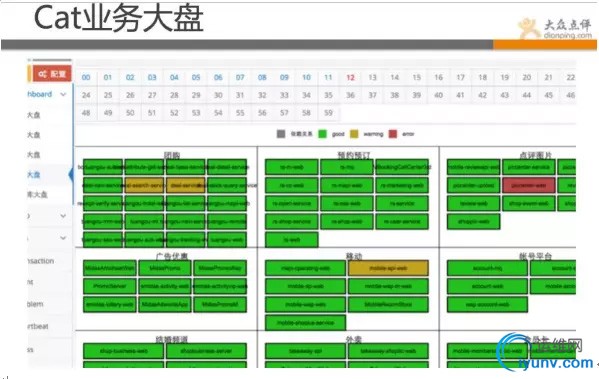Click the mobile-dp-web tile
The height and width of the screenshot is (379, 599).
point(305,286)
